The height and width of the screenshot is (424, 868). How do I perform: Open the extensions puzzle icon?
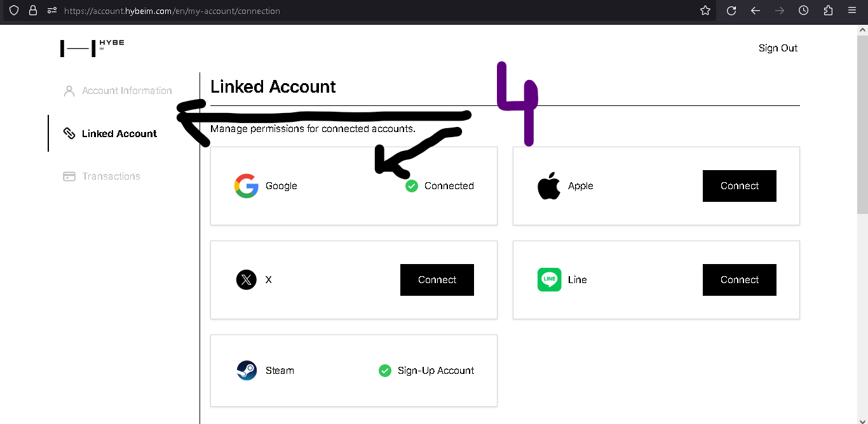tap(828, 11)
